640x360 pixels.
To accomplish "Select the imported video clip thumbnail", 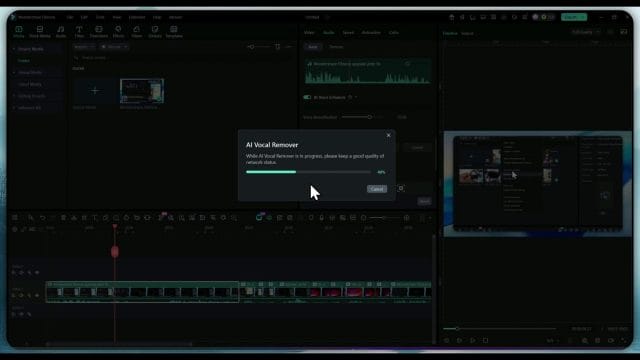I will [142, 91].
